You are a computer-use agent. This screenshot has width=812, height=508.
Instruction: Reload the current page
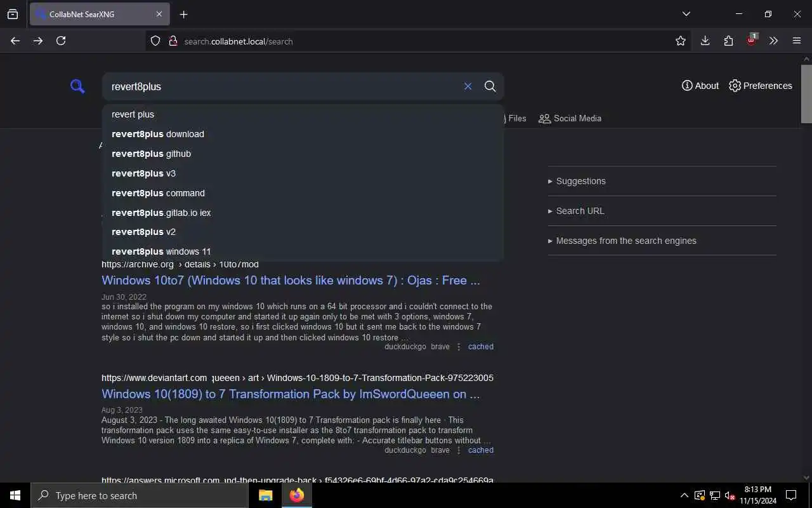61,41
